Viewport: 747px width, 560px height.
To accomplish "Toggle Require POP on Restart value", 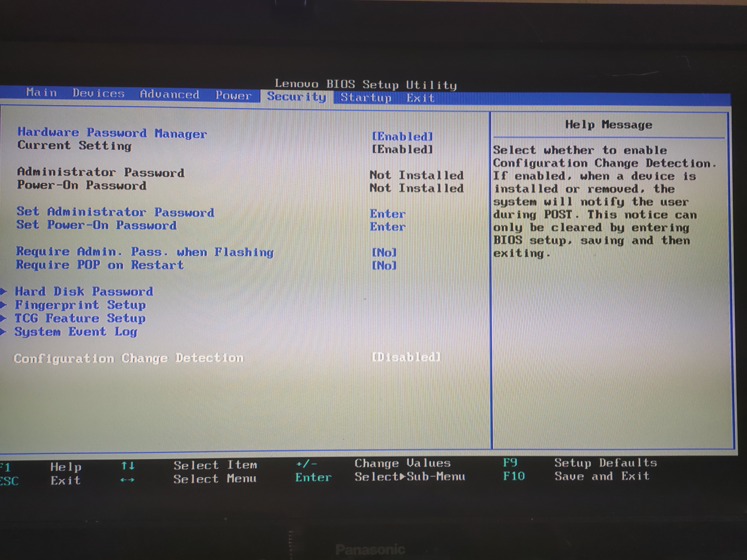I will click(384, 266).
